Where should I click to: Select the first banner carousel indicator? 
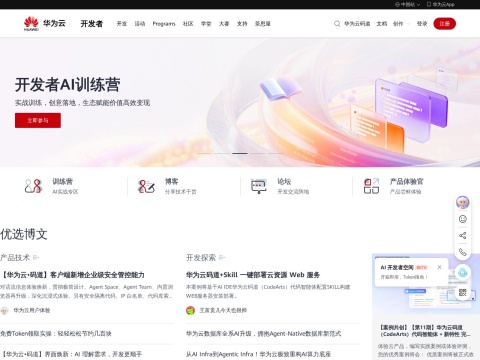[204, 153]
